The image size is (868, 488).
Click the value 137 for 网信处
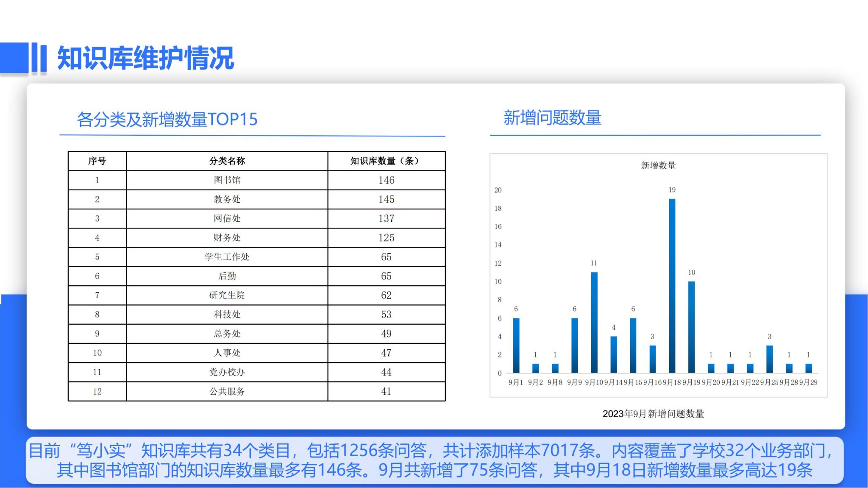pyautogui.click(x=386, y=218)
